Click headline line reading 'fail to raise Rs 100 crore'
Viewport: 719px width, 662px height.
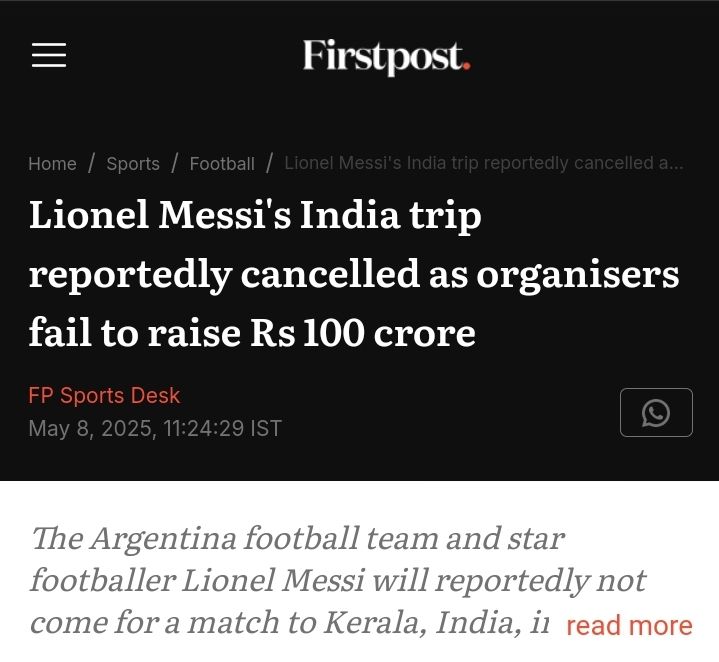pos(252,333)
